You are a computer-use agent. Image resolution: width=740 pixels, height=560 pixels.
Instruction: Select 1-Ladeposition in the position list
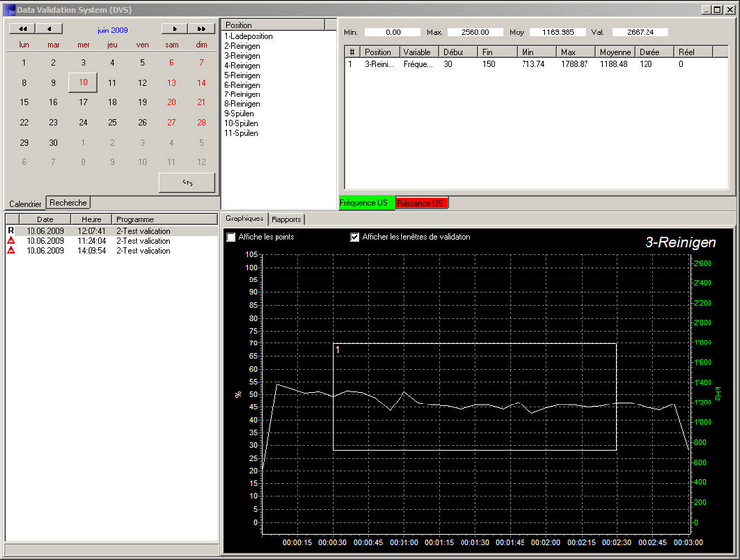pos(249,36)
